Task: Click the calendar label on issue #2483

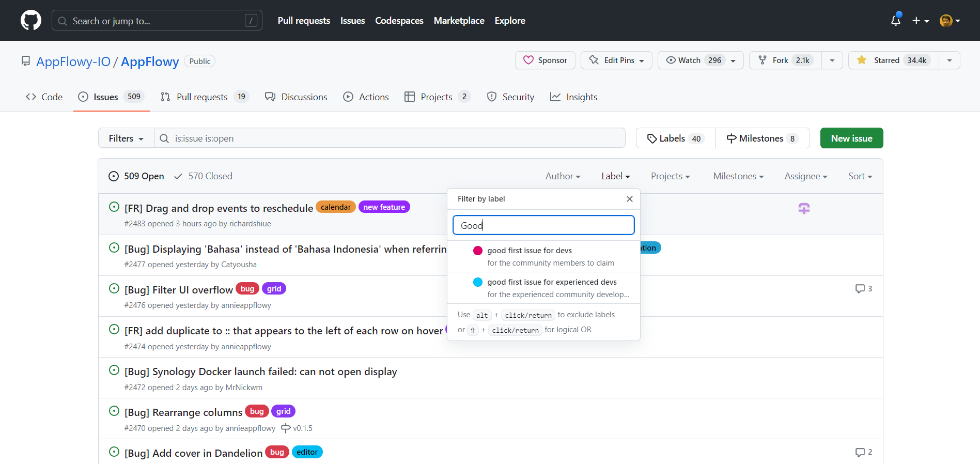Action: (336, 207)
